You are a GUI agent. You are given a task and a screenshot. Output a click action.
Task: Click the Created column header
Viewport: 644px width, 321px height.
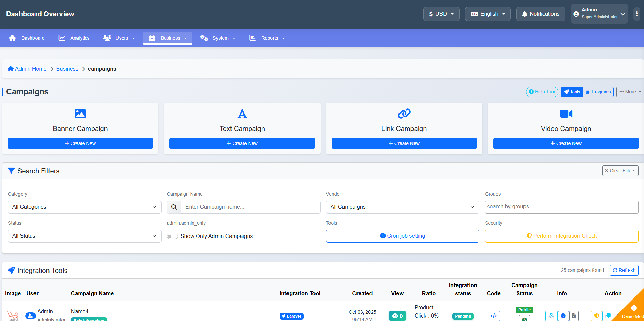point(362,293)
